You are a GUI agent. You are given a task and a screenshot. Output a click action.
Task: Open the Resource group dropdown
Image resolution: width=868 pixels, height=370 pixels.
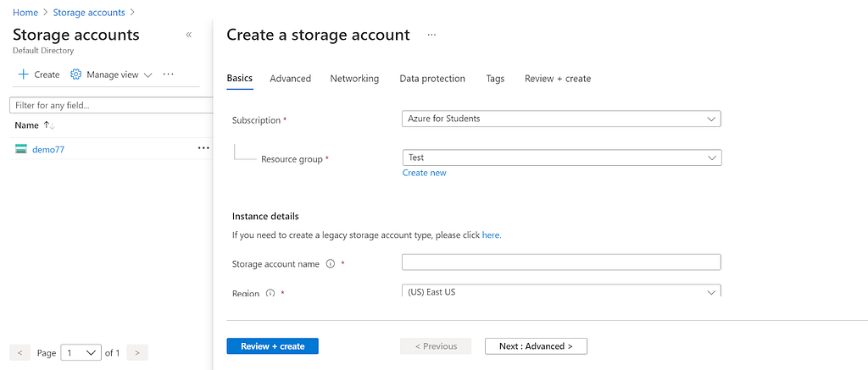562,157
